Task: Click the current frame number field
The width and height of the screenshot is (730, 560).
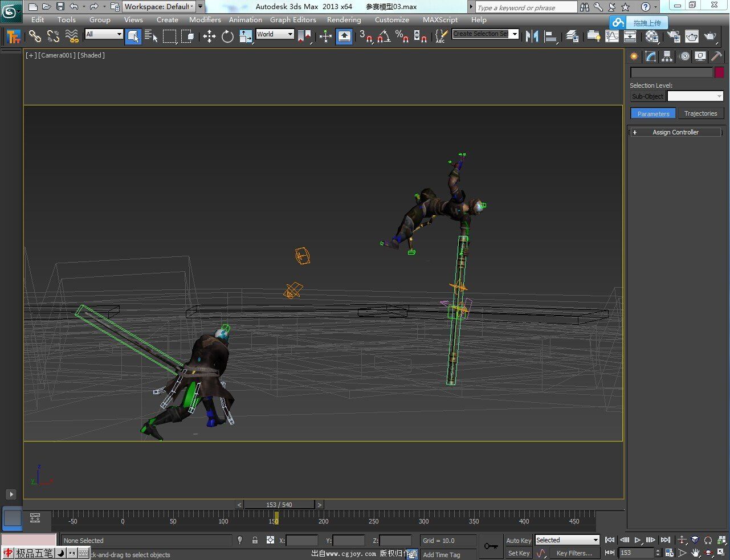Action: pyautogui.click(x=636, y=553)
